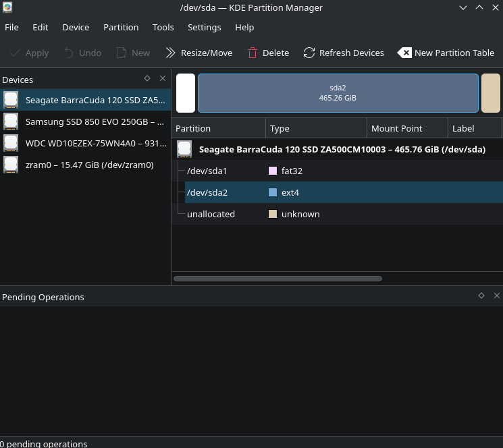
Task: Open the Settings menu
Action: (205, 27)
